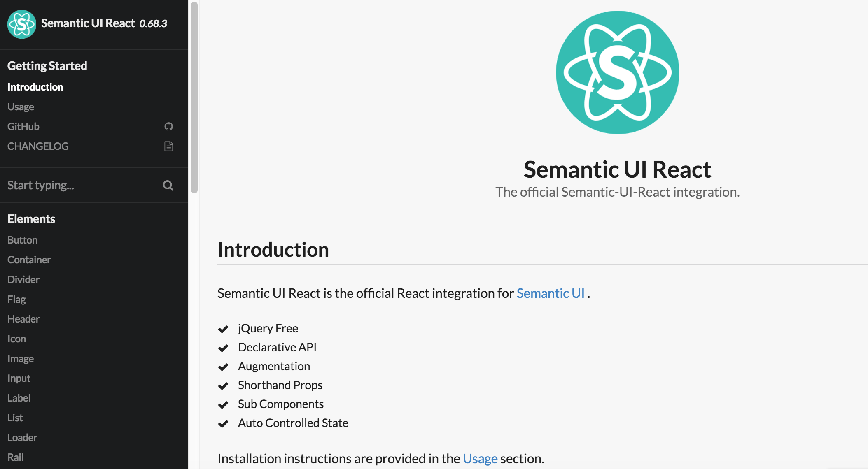Select Introduction in the sidebar

[35, 87]
